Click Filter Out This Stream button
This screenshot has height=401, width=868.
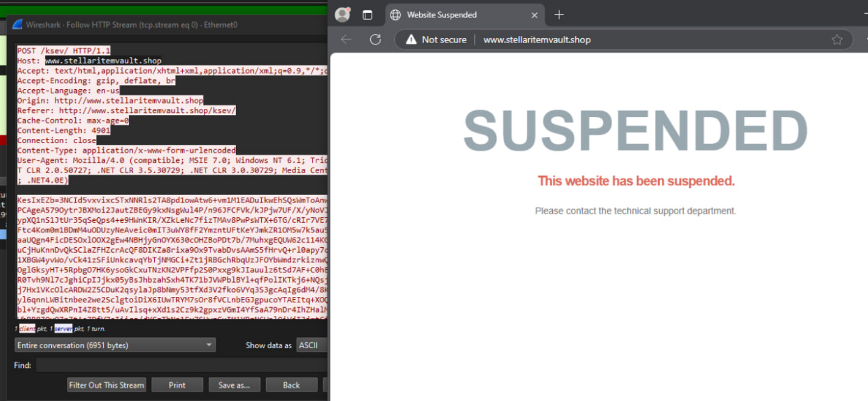[x=106, y=385]
